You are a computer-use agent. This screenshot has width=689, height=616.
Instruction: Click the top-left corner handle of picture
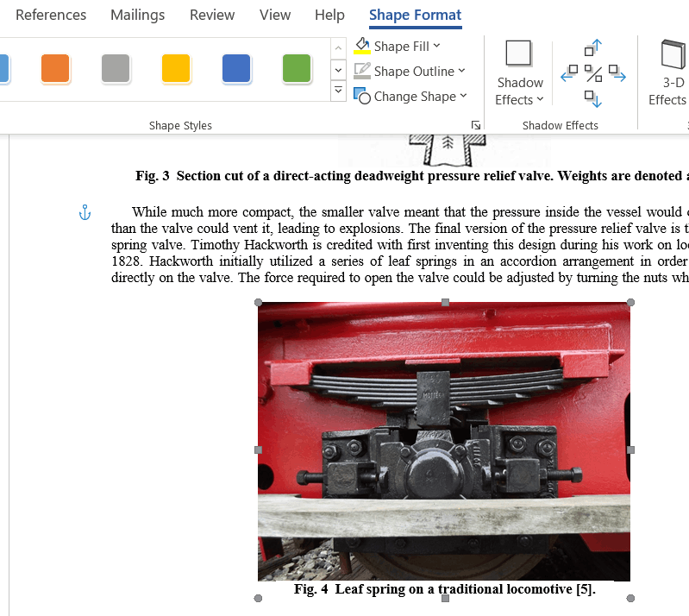pos(259,303)
